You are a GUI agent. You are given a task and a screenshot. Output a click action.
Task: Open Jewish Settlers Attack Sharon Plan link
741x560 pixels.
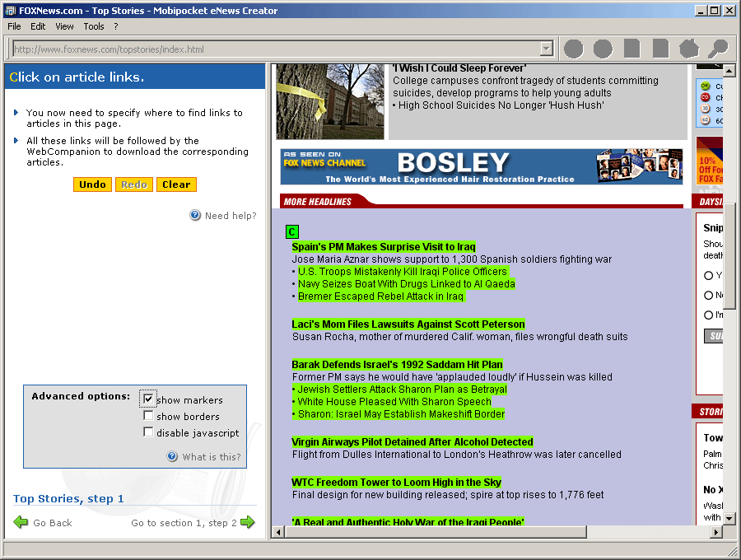pos(402,389)
